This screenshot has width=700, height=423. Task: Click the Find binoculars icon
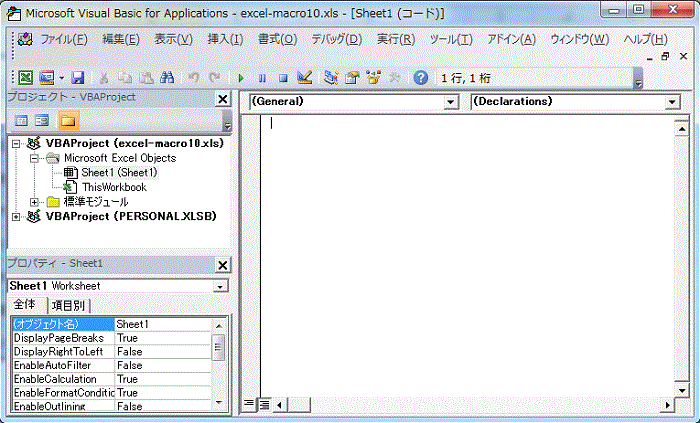pos(167,77)
